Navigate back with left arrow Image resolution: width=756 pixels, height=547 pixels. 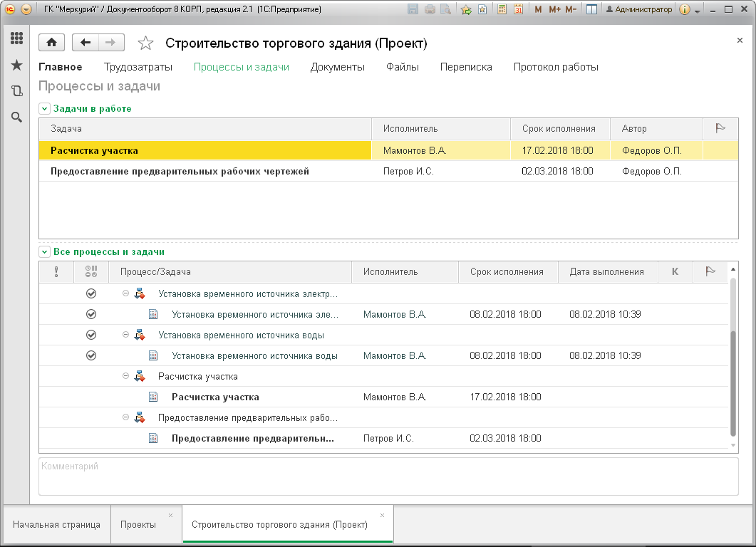pyautogui.click(x=86, y=43)
